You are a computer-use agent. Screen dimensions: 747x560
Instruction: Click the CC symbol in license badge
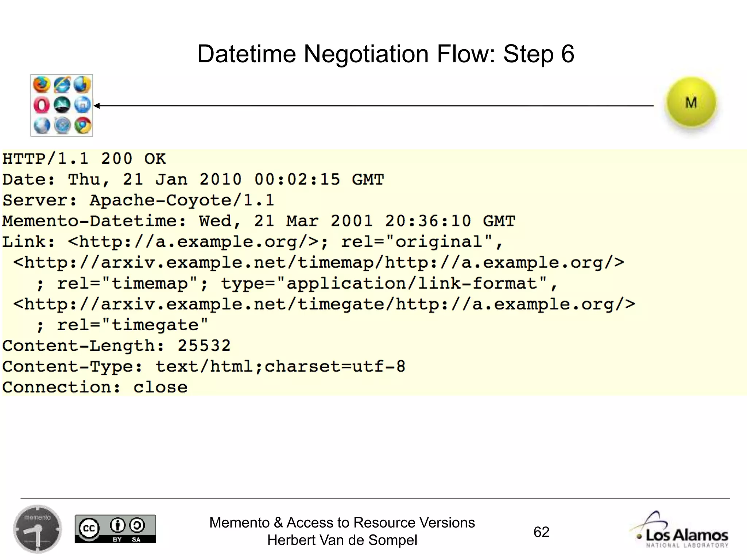(x=89, y=528)
